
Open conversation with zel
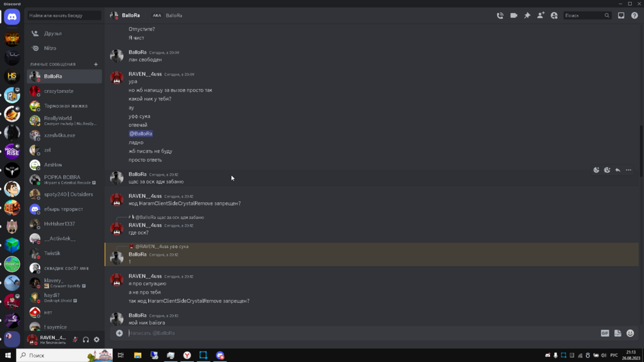click(x=64, y=150)
